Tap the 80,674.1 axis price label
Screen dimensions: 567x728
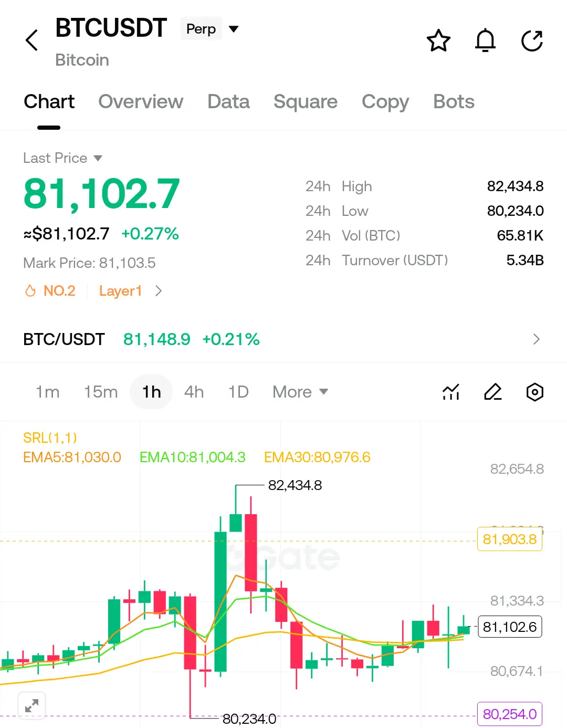coord(517,671)
